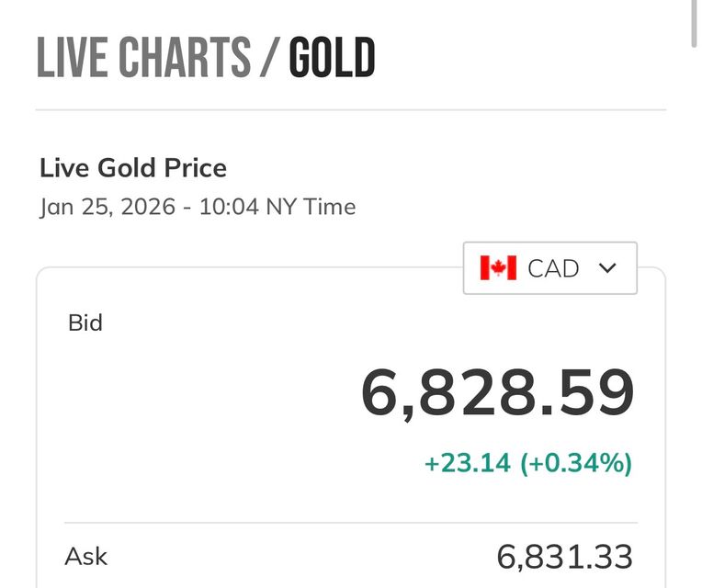Click the Bid label
The width and height of the screenshot is (702, 588).
pyautogui.click(x=85, y=322)
